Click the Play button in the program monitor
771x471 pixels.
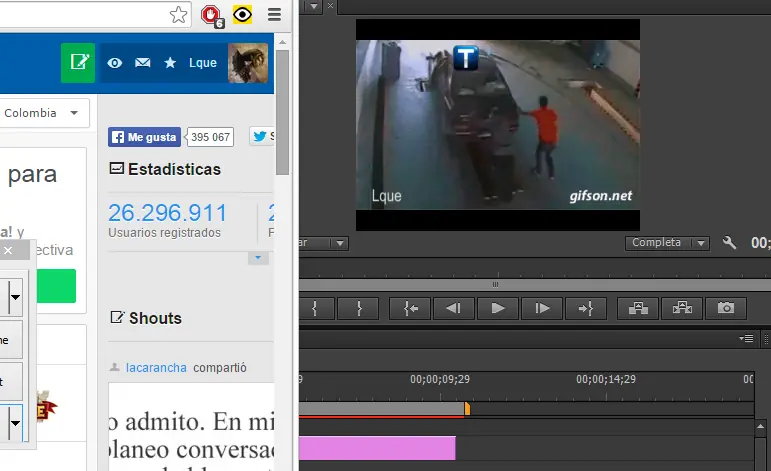pos(497,309)
